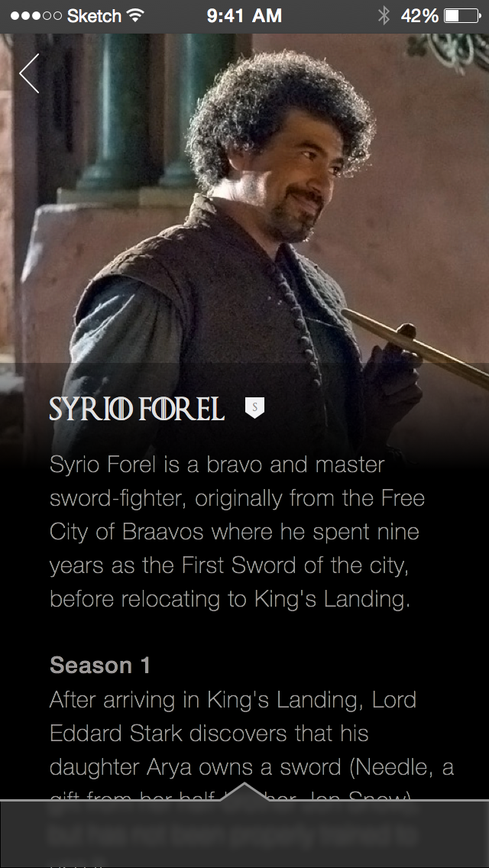Go back using the left arrow
This screenshot has height=868, width=489.
[29, 73]
